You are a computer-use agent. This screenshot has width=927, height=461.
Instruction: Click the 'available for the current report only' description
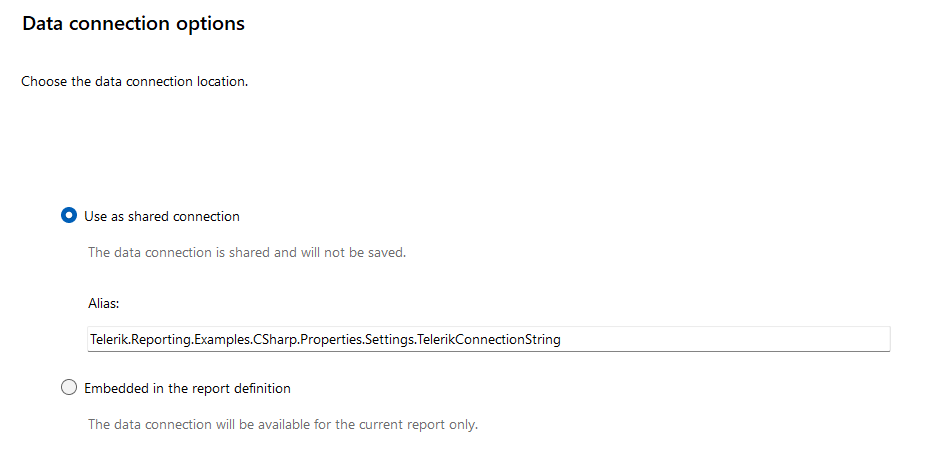coord(390,424)
